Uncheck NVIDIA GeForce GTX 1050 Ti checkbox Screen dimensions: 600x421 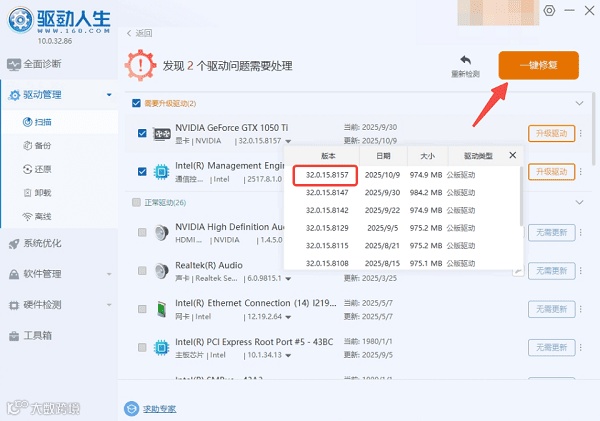point(142,133)
